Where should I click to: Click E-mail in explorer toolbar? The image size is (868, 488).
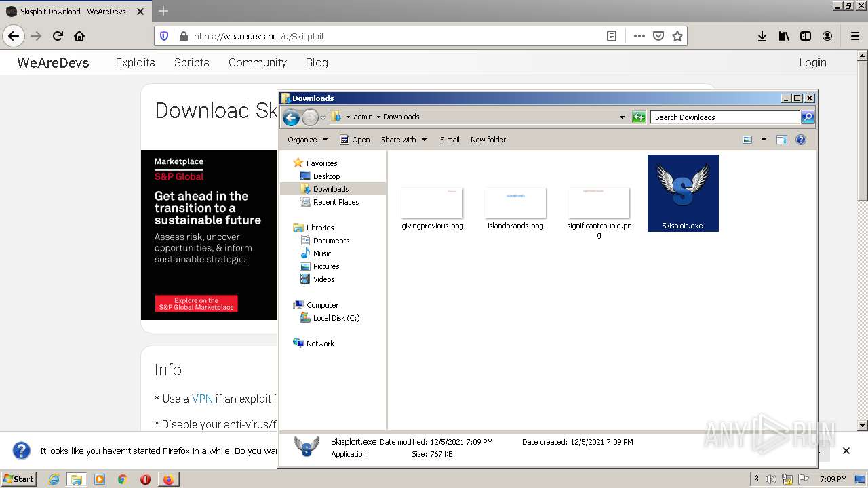(x=450, y=140)
